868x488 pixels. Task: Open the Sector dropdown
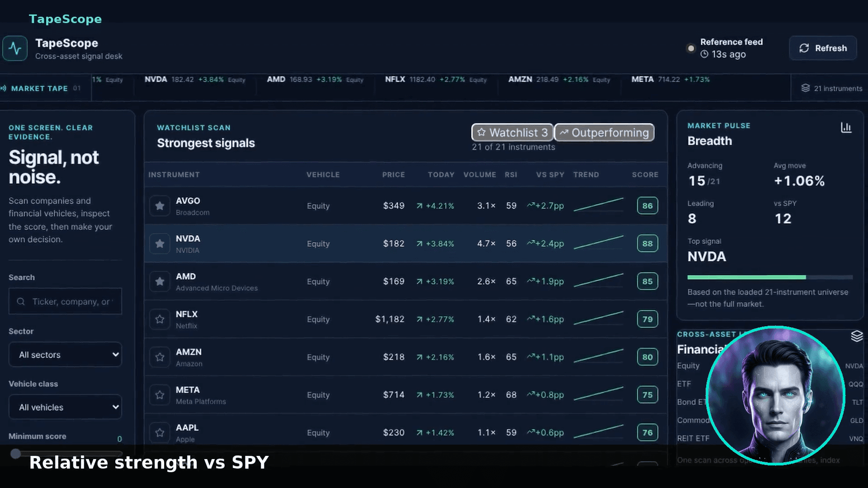[65, 355]
